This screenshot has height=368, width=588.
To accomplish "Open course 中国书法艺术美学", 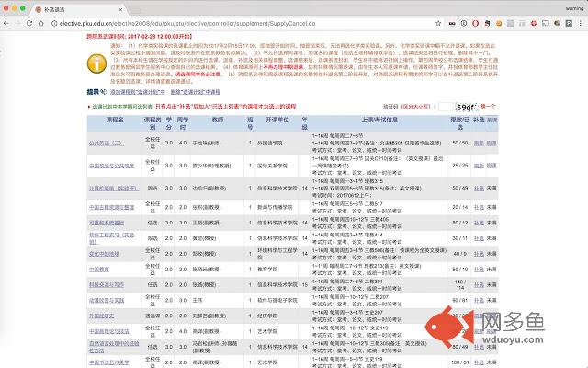I will [108, 362].
